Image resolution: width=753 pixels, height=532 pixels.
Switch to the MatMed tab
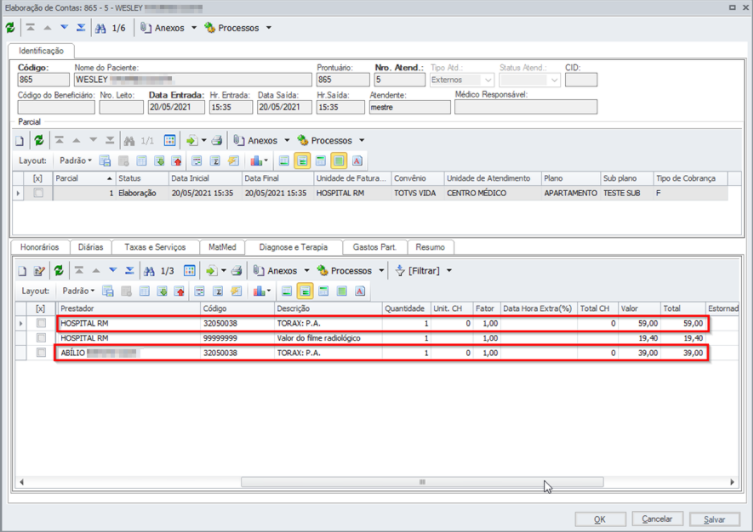click(222, 247)
